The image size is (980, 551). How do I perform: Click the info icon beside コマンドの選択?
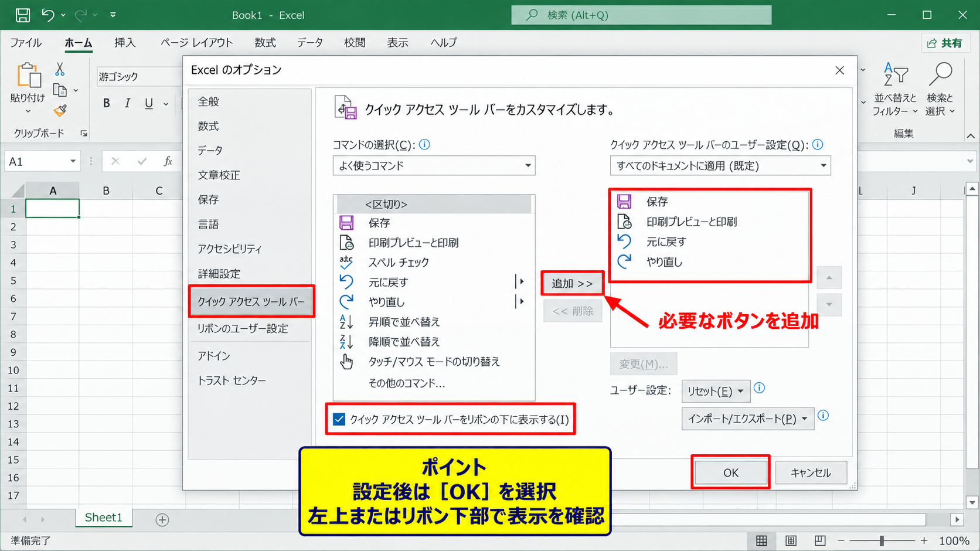[425, 144]
